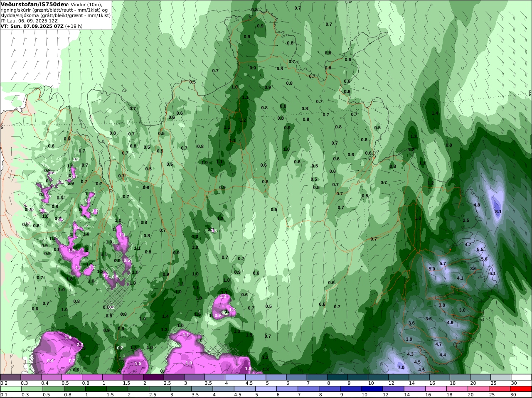Click the 3.8 precipitation value on the map
532x398 pixels.
(442, 305)
